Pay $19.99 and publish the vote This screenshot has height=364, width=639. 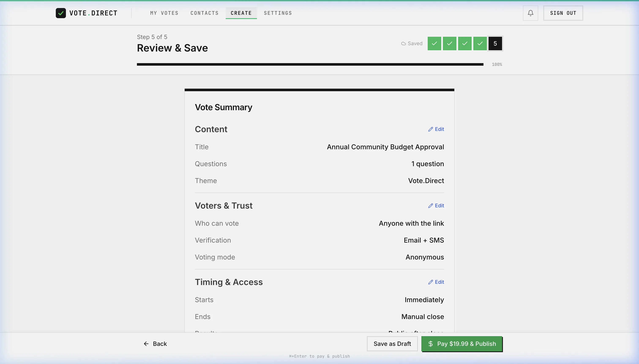click(462, 344)
